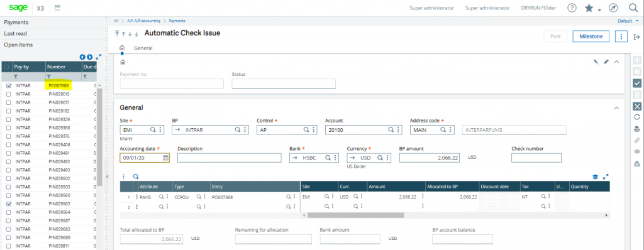
Task: Click the grid horizontal scrollbar
Action: pyautogui.click(x=356, y=215)
